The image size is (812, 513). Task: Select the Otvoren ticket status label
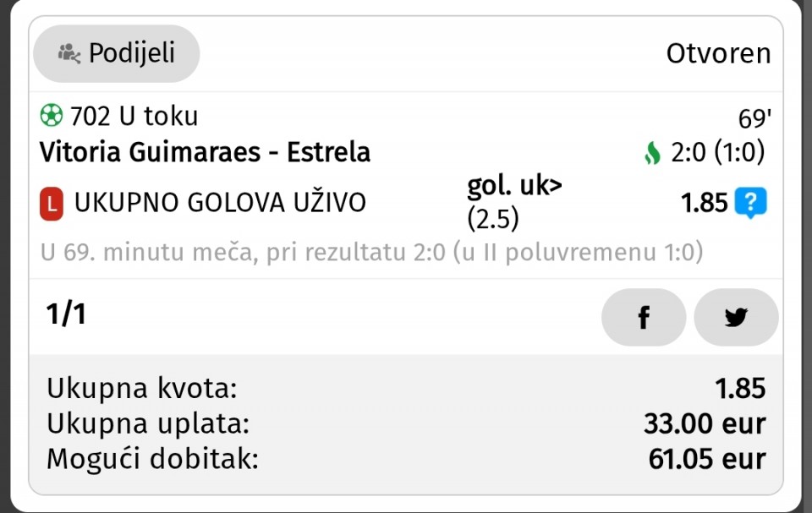click(x=718, y=53)
